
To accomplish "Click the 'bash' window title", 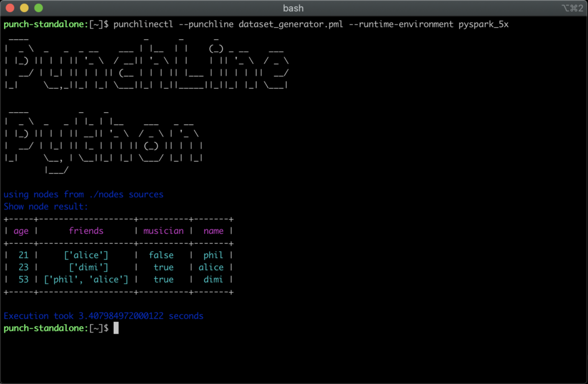I will (293, 8).
